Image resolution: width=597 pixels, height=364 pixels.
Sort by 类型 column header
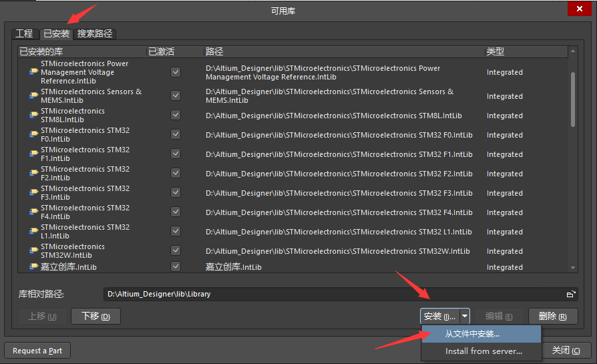(527, 51)
